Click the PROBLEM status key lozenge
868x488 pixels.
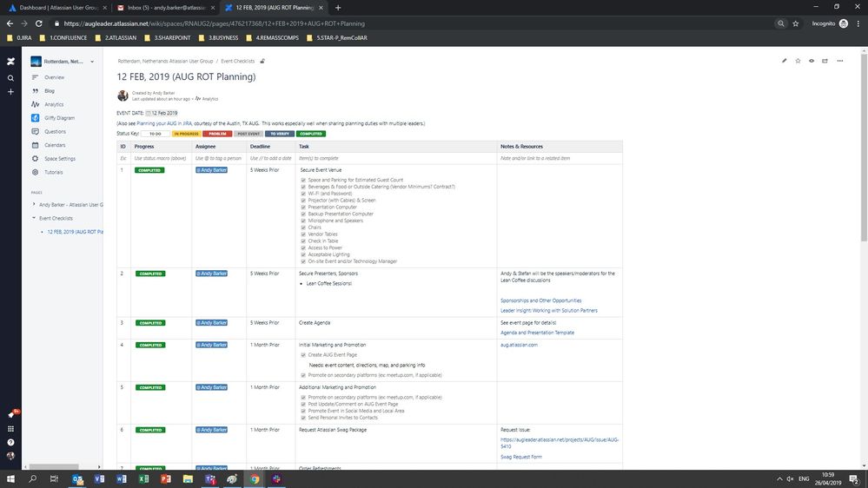click(x=217, y=134)
